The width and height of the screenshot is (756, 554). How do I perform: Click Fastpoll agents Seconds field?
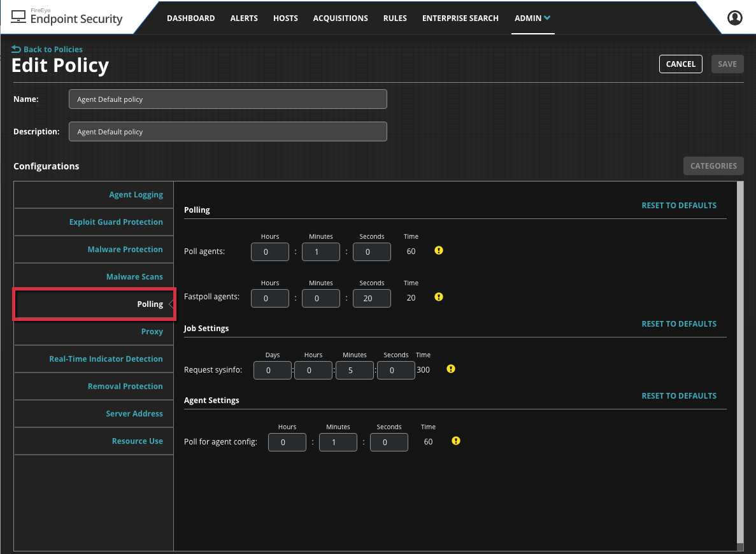point(372,299)
